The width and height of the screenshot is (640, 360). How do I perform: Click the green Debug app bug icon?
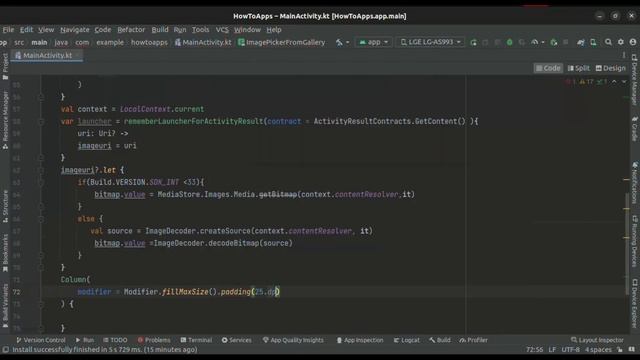[x=509, y=42]
